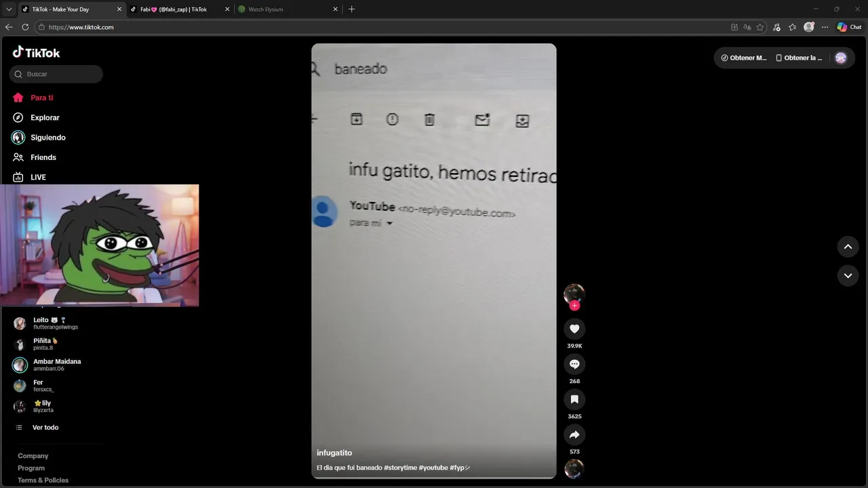
Task: View site information icon
Action: tap(41, 27)
